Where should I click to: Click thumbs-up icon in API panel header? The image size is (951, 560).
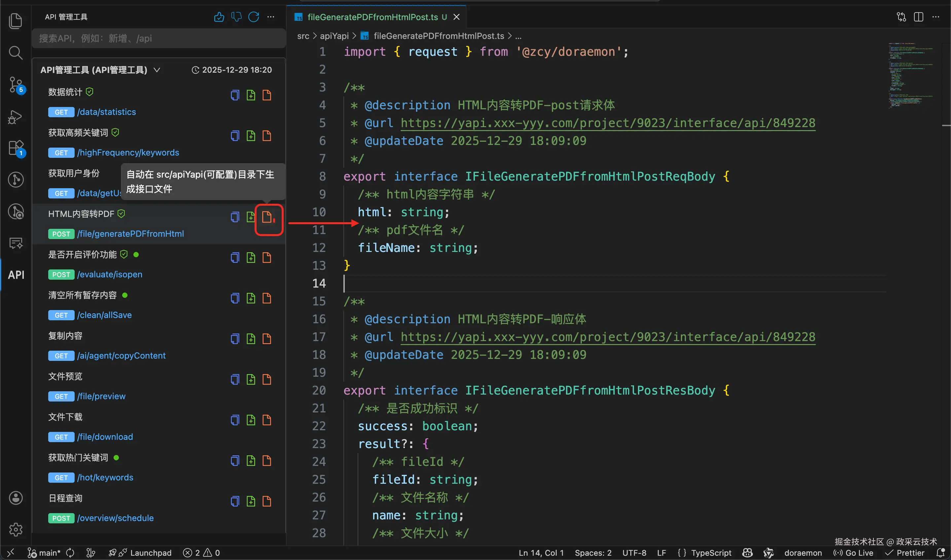coord(219,17)
